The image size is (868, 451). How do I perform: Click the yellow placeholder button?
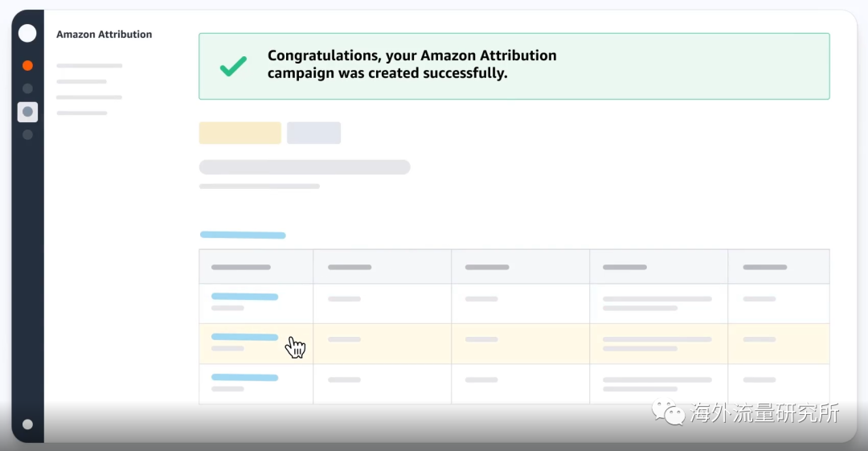tap(240, 133)
